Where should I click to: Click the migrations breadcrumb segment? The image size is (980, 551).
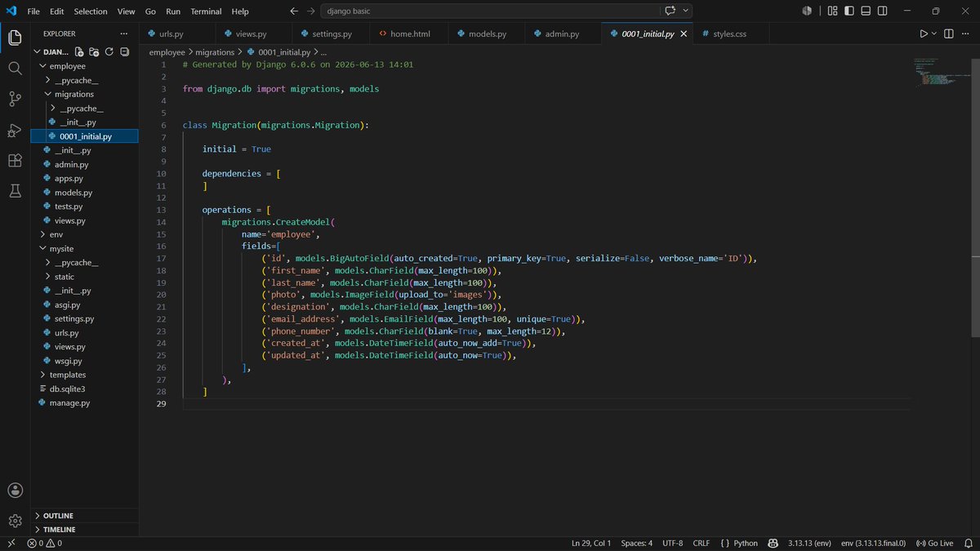coord(215,52)
